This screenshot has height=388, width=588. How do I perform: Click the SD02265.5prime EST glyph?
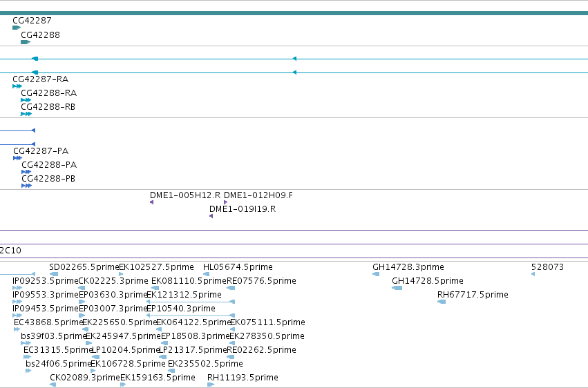click(54, 275)
